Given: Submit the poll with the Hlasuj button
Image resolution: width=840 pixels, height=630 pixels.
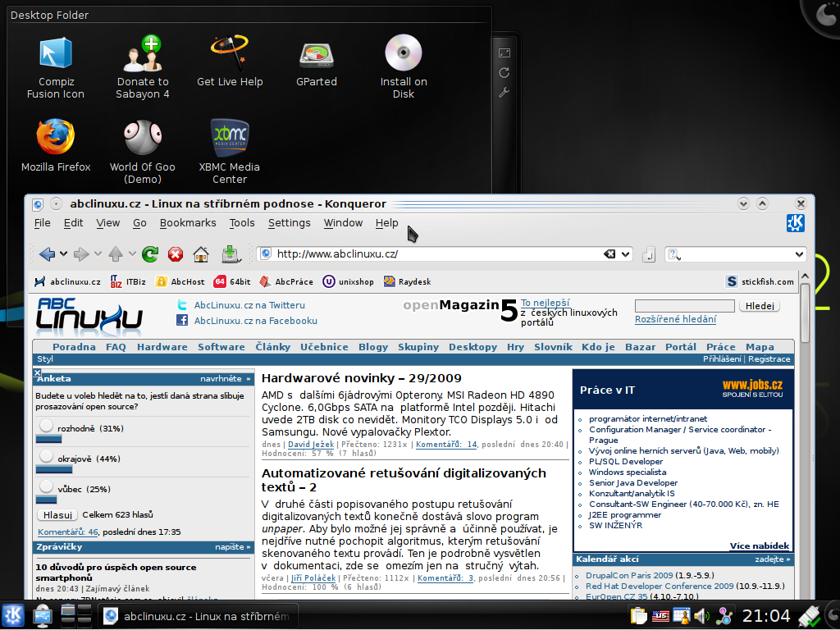Looking at the screenshot, I should pyautogui.click(x=57, y=515).
